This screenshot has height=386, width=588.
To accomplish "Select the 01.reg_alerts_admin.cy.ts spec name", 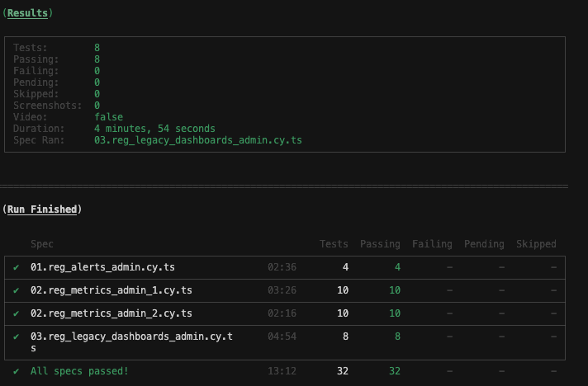I will pyautogui.click(x=102, y=267).
